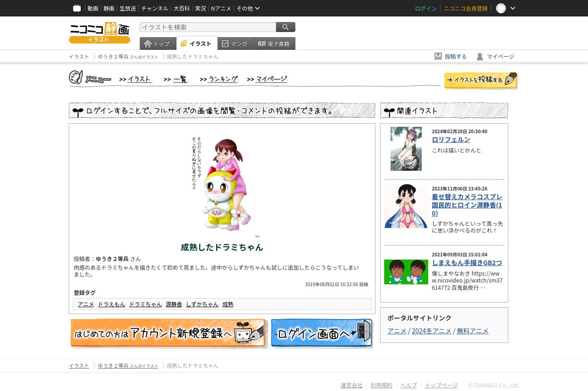Click portal link 2024冬アニメ

tap(431, 331)
